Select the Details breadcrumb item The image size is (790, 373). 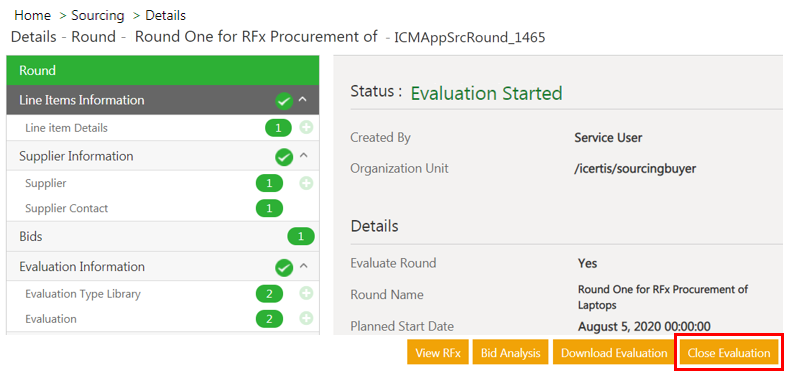[166, 16]
